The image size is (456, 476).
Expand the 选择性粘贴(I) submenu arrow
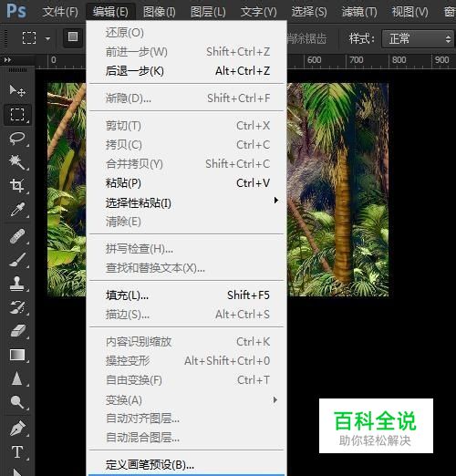tap(275, 200)
